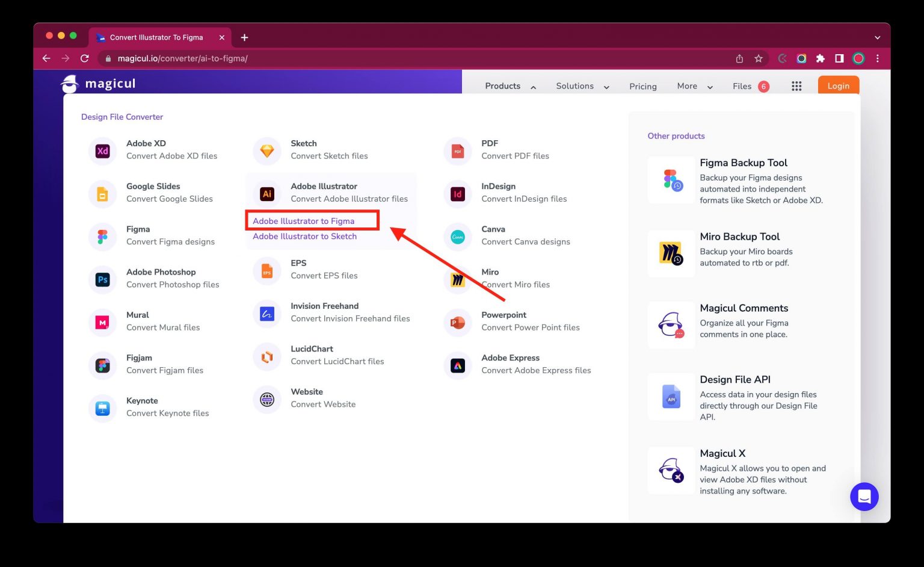The width and height of the screenshot is (924, 567).
Task: Click the Miro converter icon
Action: 457,279
